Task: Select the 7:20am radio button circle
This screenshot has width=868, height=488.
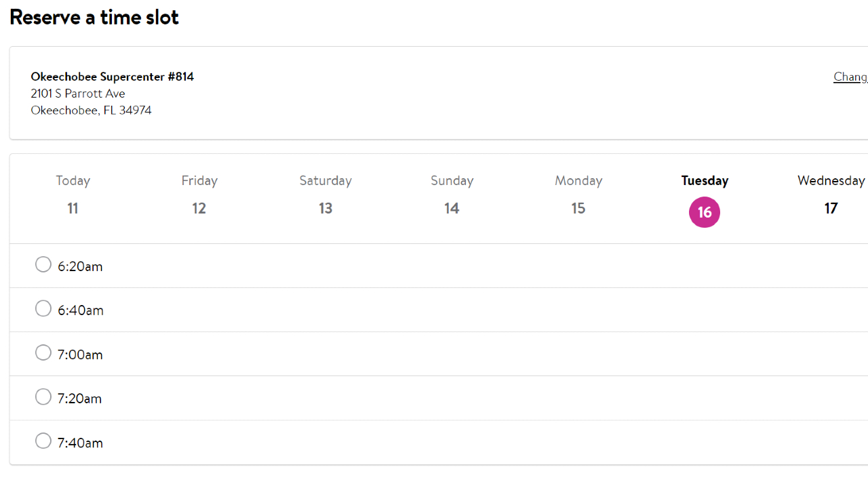Action: [43, 396]
